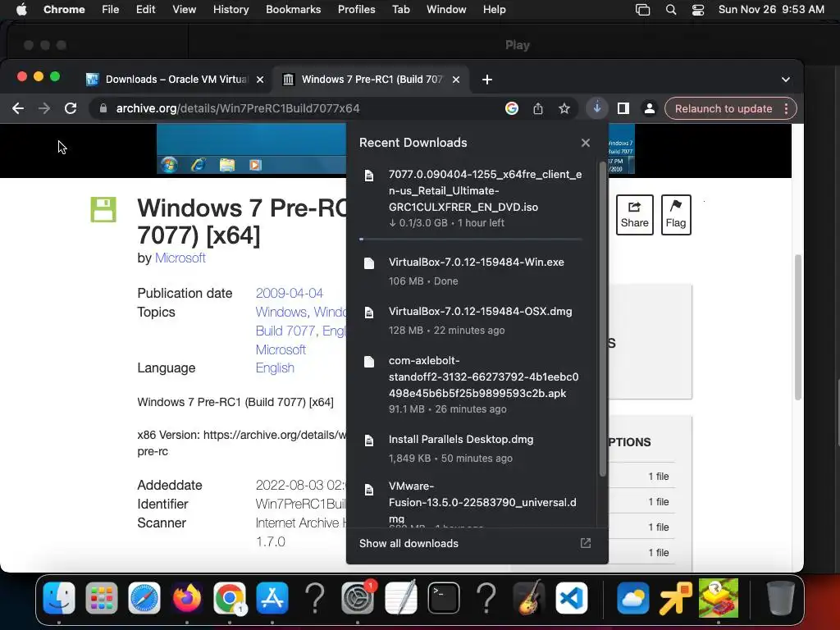Click the Windows 7 screenshot thumbnail
Image resolution: width=840 pixels, height=630 pixels.
pyautogui.click(x=252, y=149)
